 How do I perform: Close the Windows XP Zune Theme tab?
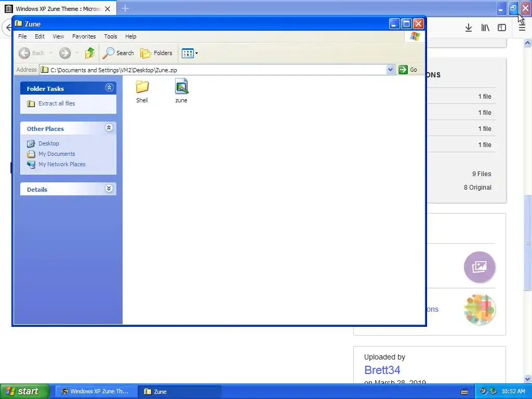point(108,9)
